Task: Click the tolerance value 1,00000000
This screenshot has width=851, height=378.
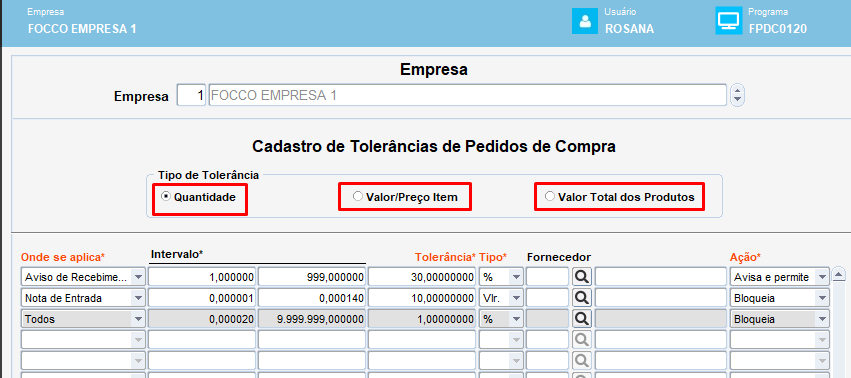Action: pyautogui.click(x=422, y=319)
